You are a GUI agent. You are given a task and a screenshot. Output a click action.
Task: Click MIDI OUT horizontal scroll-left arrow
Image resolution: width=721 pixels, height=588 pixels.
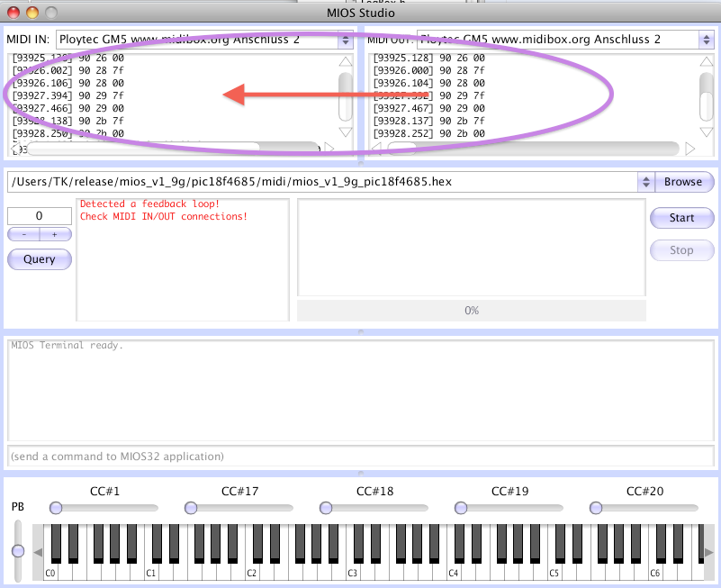pos(376,148)
